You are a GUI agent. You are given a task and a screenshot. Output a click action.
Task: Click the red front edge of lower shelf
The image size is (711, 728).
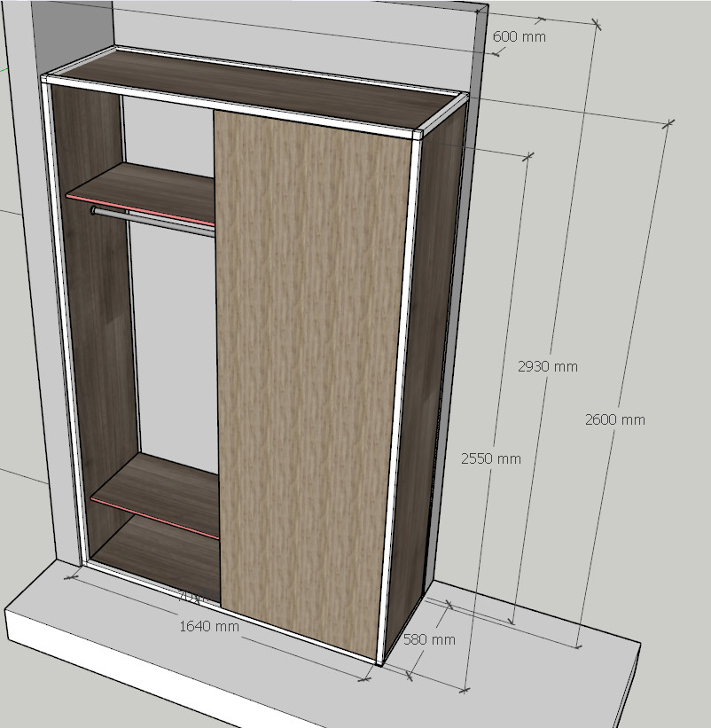pos(154,518)
